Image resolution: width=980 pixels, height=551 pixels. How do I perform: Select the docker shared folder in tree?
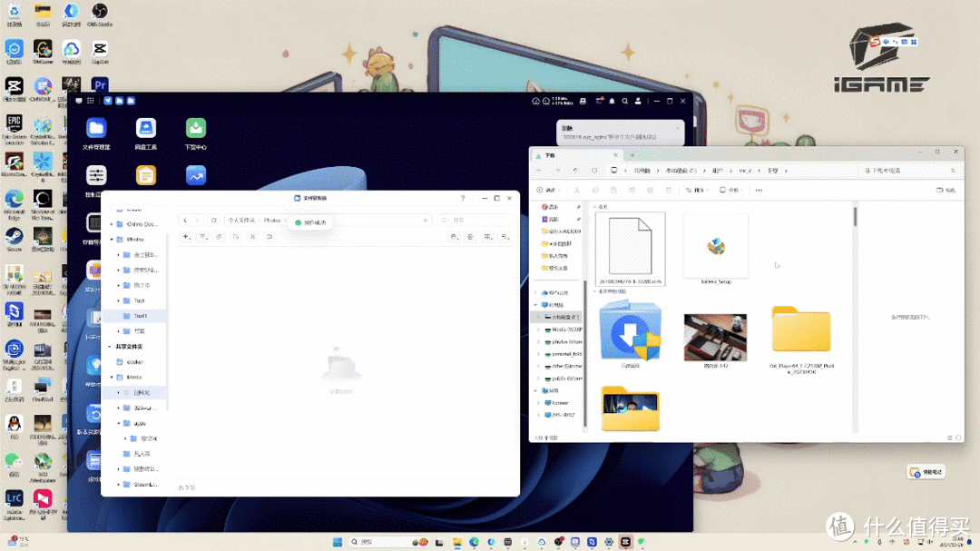click(134, 362)
